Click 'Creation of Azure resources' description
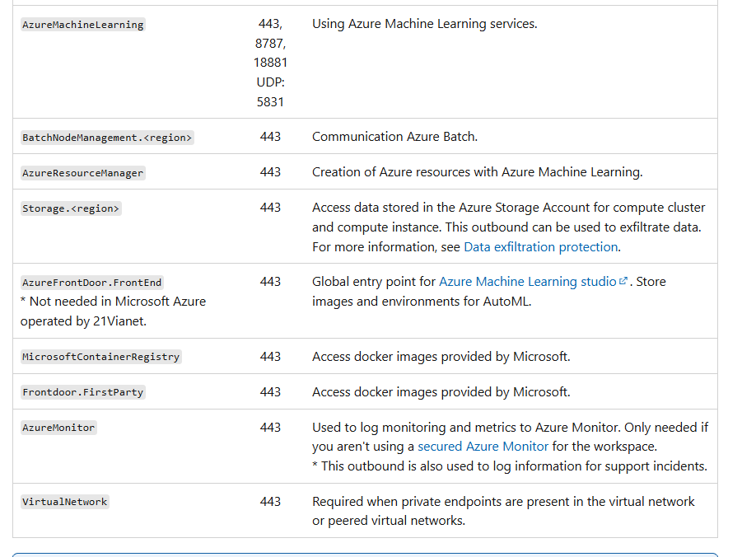756x557 pixels. pyautogui.click(x=478, y=172)
